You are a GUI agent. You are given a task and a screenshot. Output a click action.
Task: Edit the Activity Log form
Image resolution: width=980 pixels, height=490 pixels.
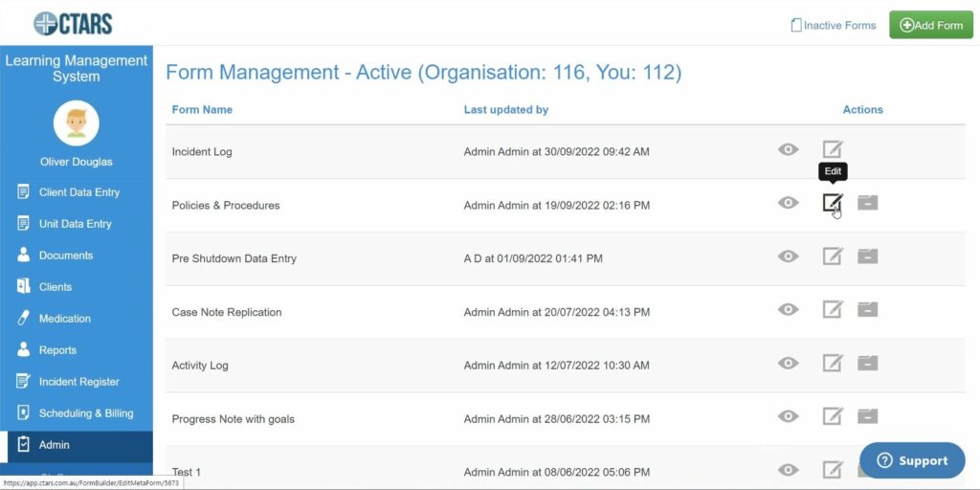[x=833, y=363]
